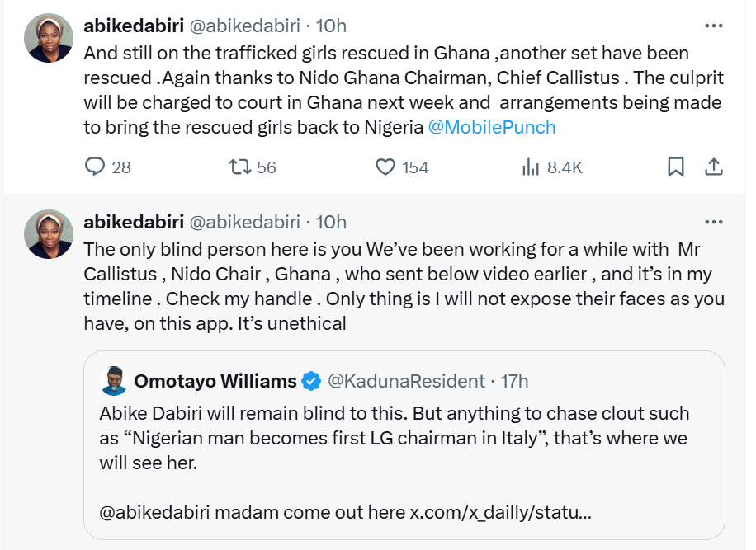Viewport: 756px width, 550px height.
Task: Click abikedabiri avatar on the first tweet
Action: tap(49, 38)
